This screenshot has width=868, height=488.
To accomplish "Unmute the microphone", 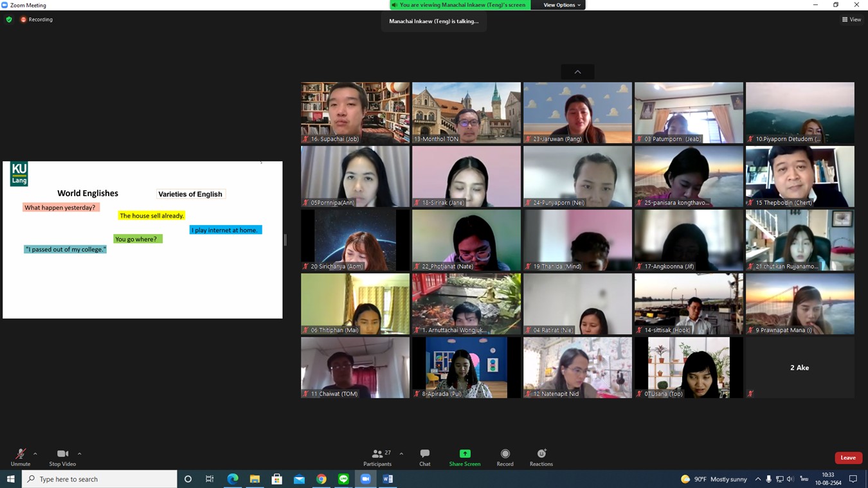I will [20, 457].
